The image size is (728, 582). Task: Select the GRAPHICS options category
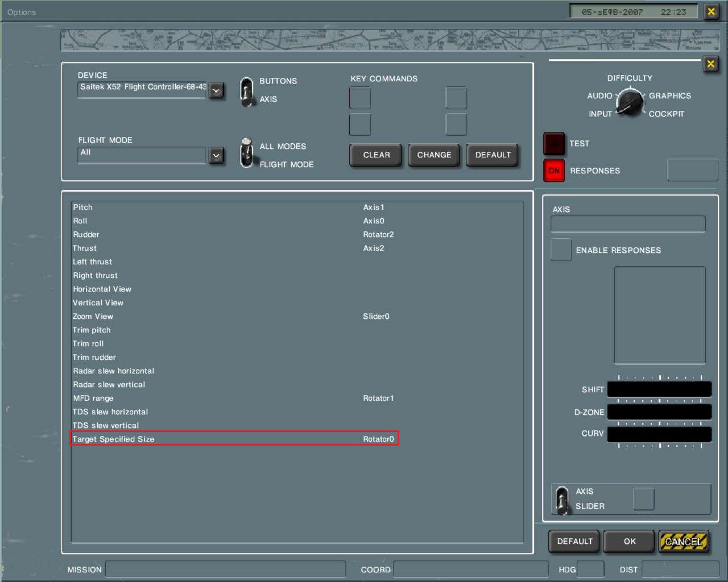pos(670,96)
